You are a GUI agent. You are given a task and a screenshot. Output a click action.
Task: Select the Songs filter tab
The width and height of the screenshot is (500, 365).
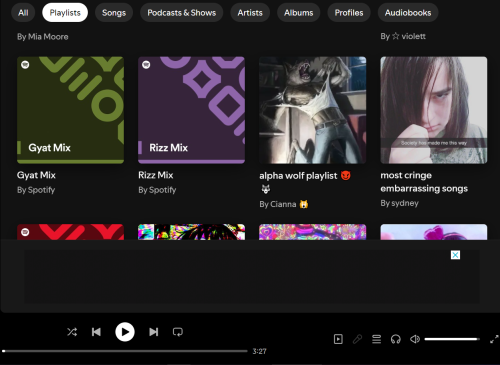click(114, 13)
